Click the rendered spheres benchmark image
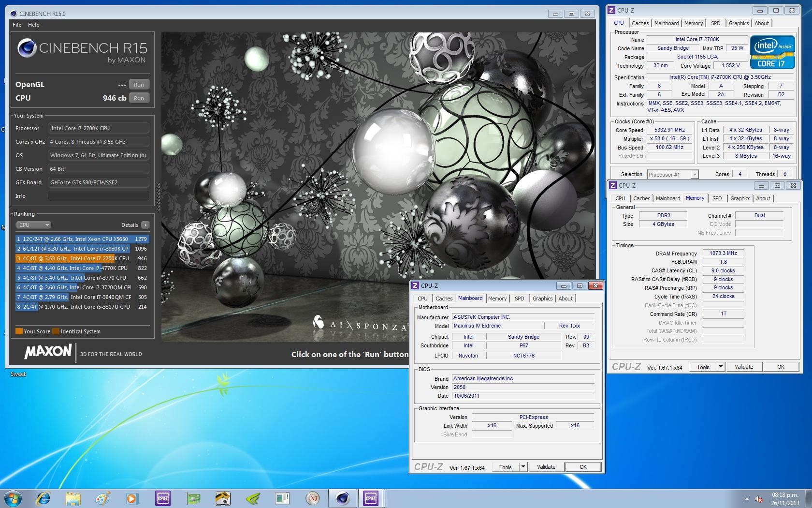This screenshot has width=812, height=508. pyautogui.click(x=378, y=187)
